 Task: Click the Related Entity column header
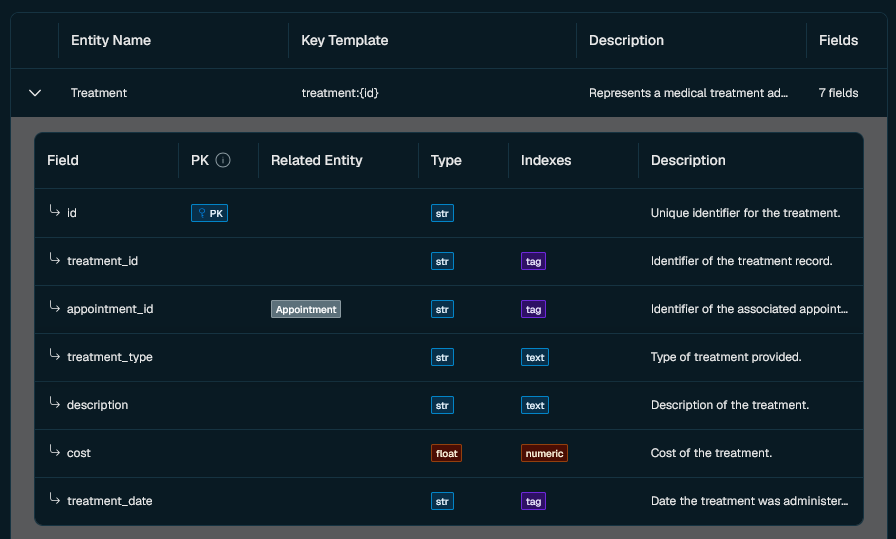click(317, 160)
